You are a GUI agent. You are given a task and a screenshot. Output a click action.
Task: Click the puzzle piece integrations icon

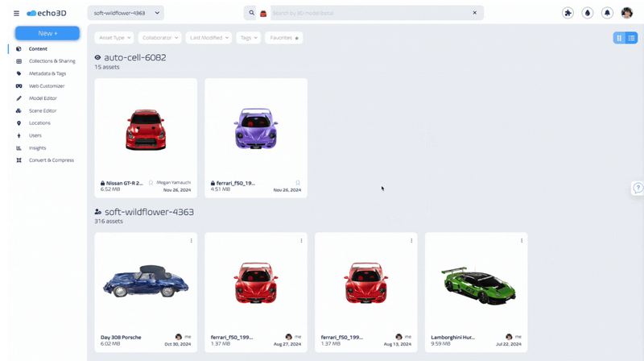tap(568, 13)
